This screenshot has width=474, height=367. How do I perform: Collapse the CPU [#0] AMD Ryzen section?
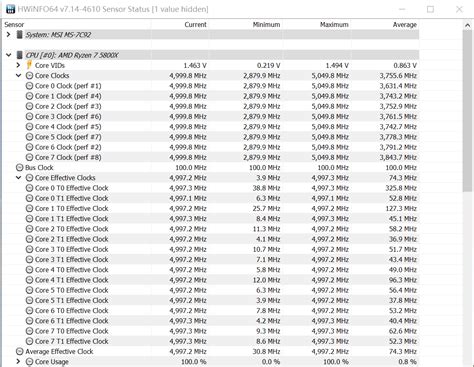9,55
